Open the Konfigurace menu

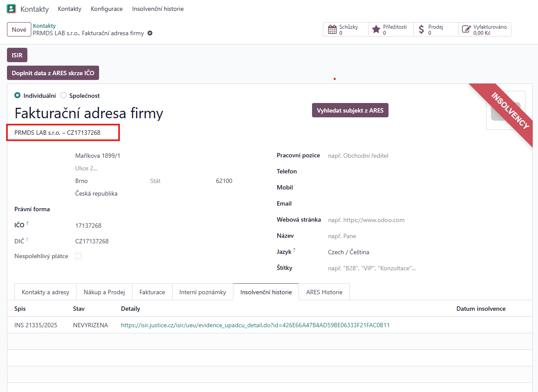click(106, 9)
